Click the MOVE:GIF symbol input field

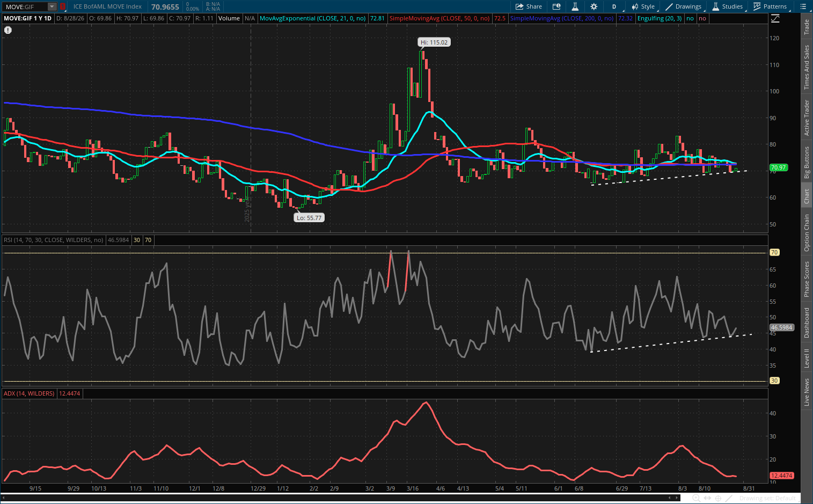[x=25, y=6]
